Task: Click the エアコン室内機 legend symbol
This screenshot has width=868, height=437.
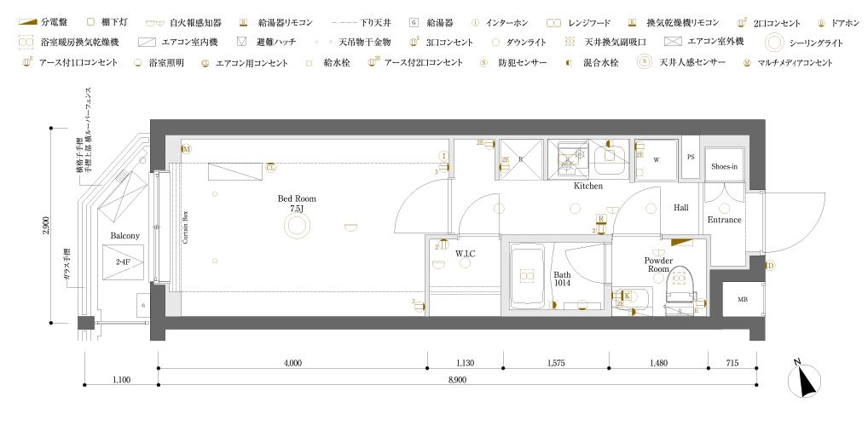Action: (147, 42)
